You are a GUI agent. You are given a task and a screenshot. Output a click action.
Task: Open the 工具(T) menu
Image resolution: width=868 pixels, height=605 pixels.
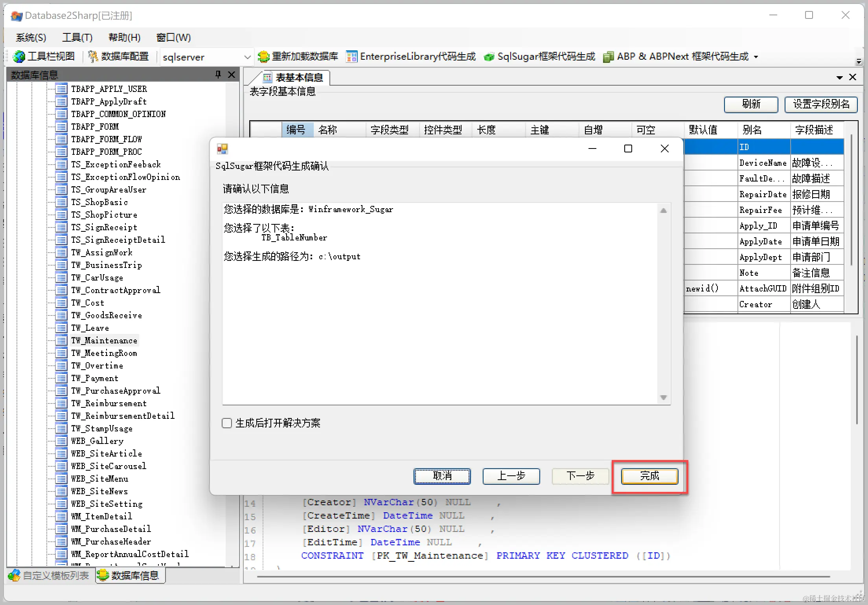(x=77, y=37)
